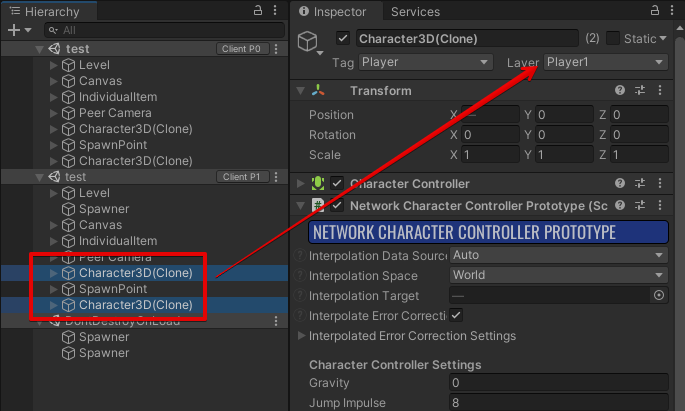The width and height of the screenshot is (685, 411).
Task: Click the Scale Z field
Action: pyautogui.click(x=639, y=155)
